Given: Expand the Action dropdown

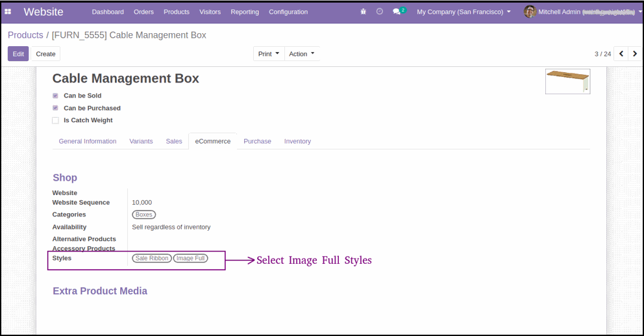Looking at the screenshot, I should (x=301, y=54).
